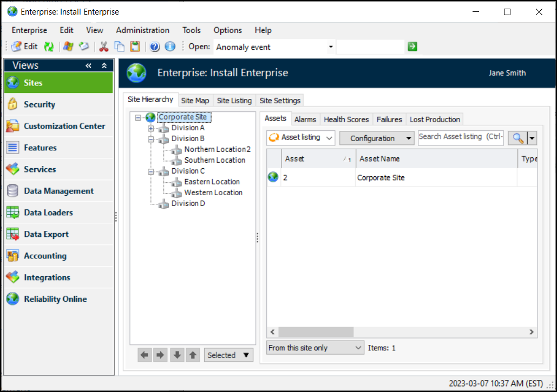Viewport: 557px width, 392px height.
Task: Collapse the Division C tree node
Action: point(151,172)
